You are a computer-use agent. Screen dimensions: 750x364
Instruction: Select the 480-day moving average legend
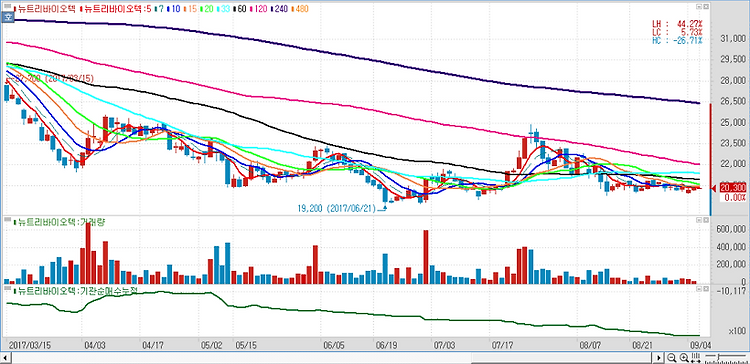(x=301, y=9)
